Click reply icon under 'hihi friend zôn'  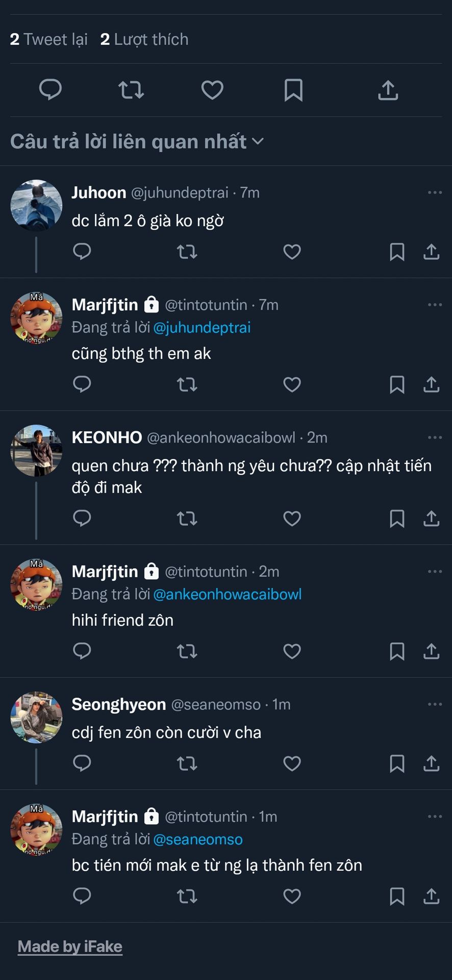(82, 651)
